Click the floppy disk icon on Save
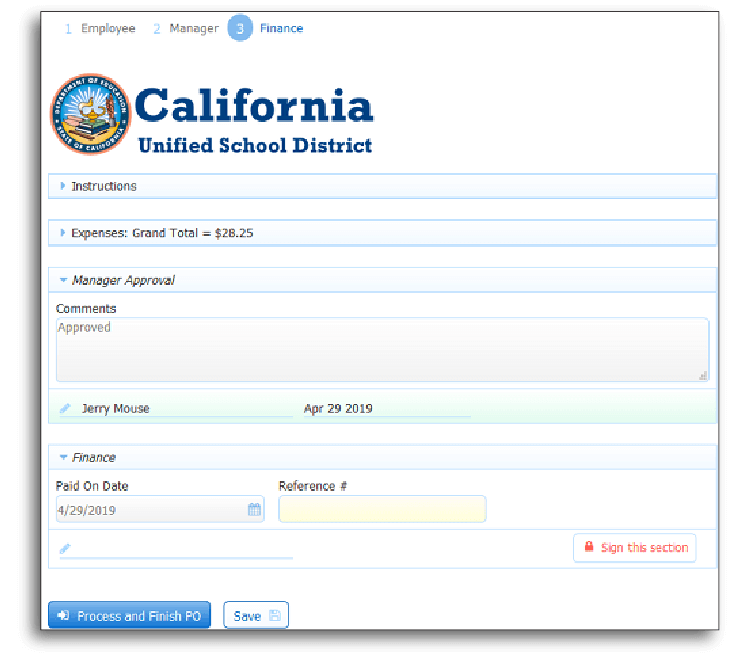Image resolution: width=740 pixels, height=662 pixels. coord(275,615)
